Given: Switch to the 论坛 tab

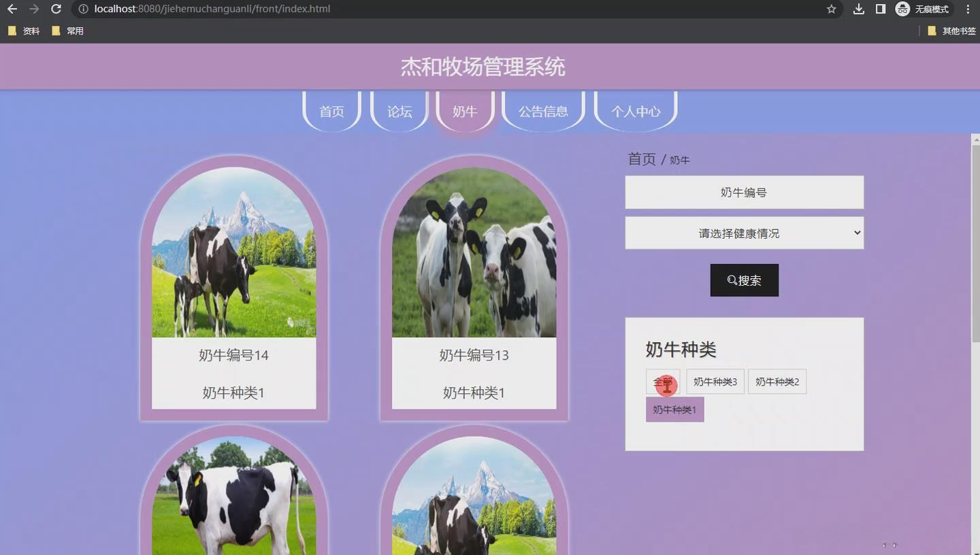Looking at the screenshot, I should pyautogui.click(x=398, y=112).
